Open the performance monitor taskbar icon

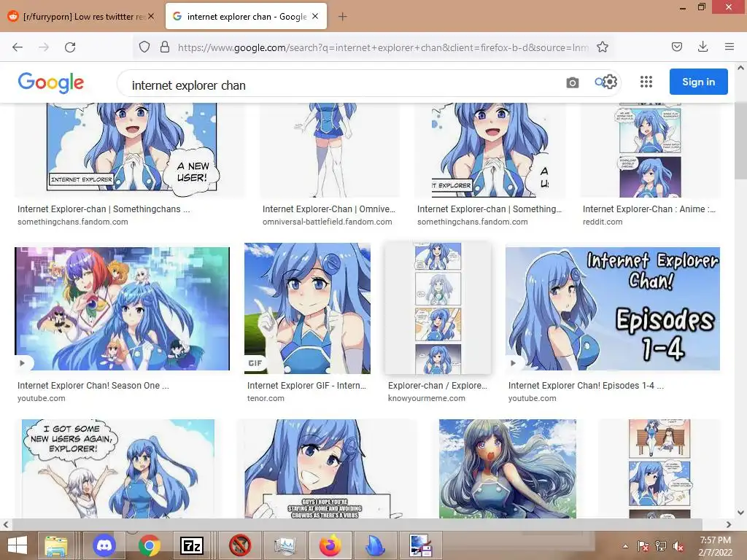pyautogui.click(x=286, y=545)
